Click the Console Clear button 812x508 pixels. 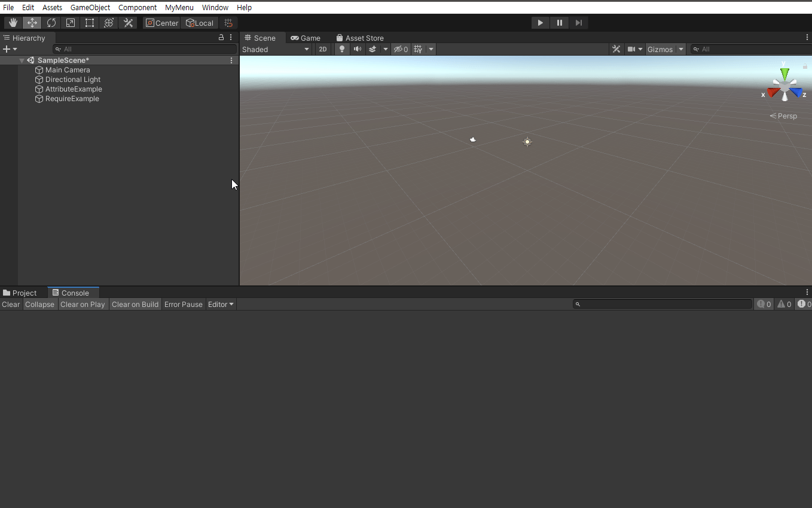pyautogui.click(x=11, y=305)
